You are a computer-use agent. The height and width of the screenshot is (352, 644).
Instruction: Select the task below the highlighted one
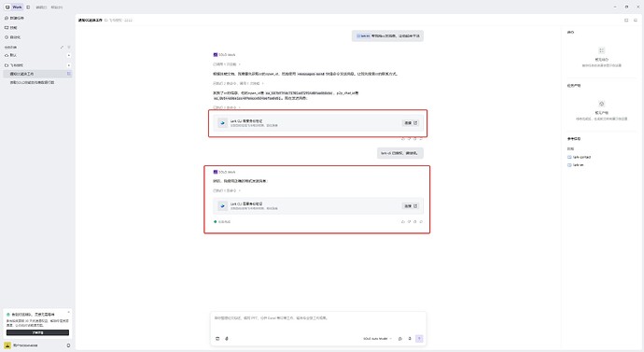(x=32, y=82)
